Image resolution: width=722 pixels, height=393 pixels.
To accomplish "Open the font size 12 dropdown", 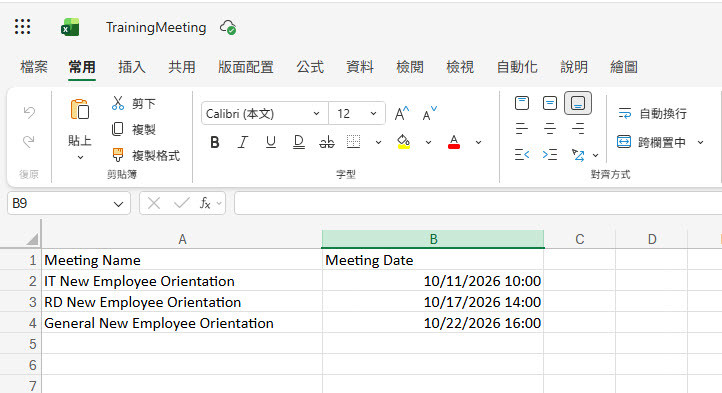I will click(x=373, y=113).
